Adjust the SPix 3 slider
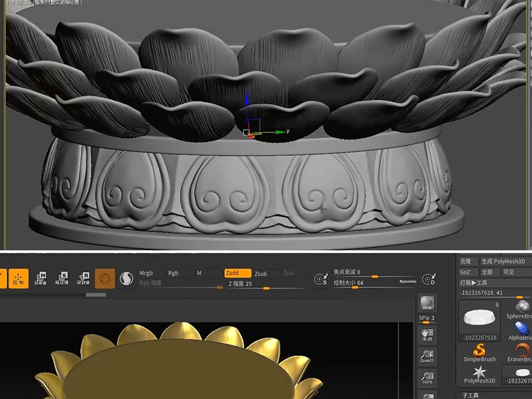532x399 pixels. (x=427, y=319)
